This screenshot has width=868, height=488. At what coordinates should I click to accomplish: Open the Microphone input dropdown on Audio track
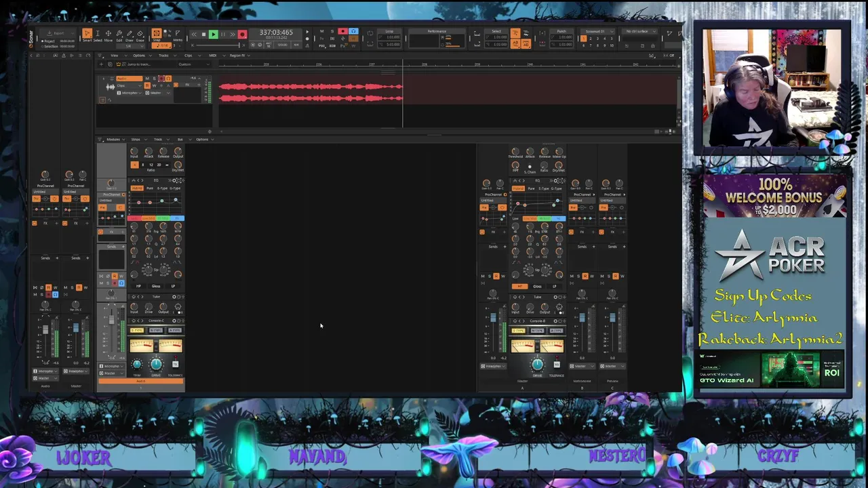tap(130, 93)
